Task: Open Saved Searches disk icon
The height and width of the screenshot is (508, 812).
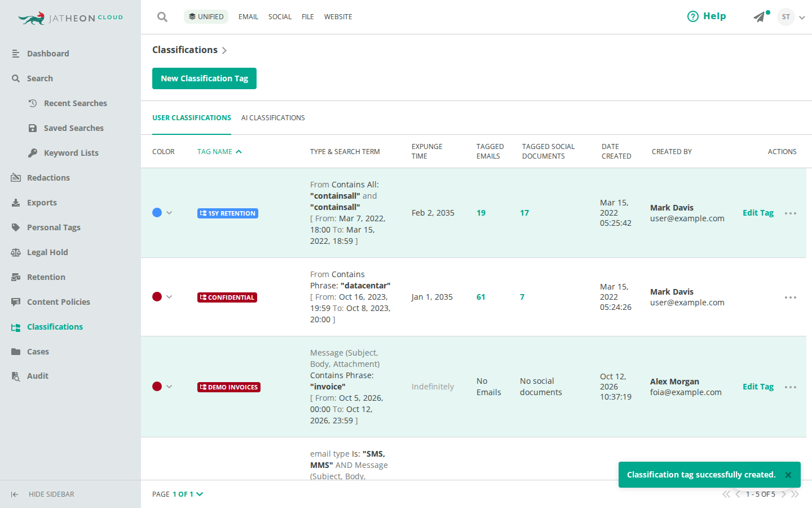Action: click(x=33, y=128)
